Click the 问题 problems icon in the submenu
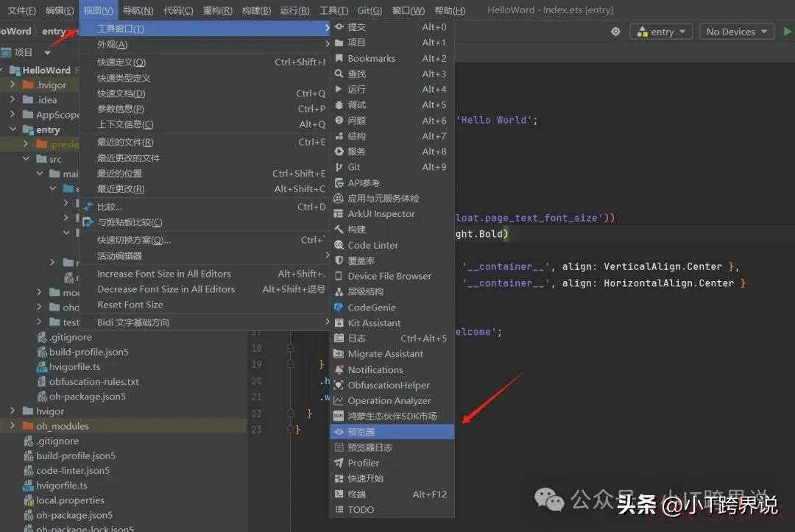Image resolution: width=795 pixels, height=532 pixels. pyautogui.click(x=339, y=121)
